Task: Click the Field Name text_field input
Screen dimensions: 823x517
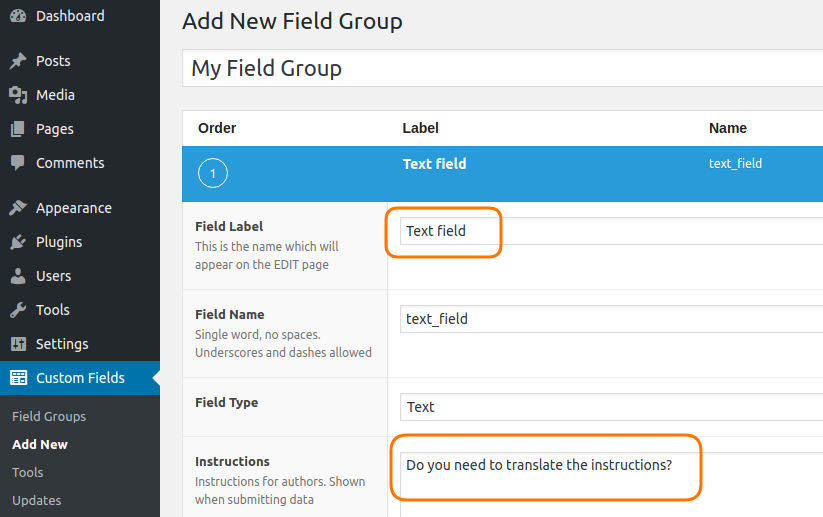Action: [611, 319]
